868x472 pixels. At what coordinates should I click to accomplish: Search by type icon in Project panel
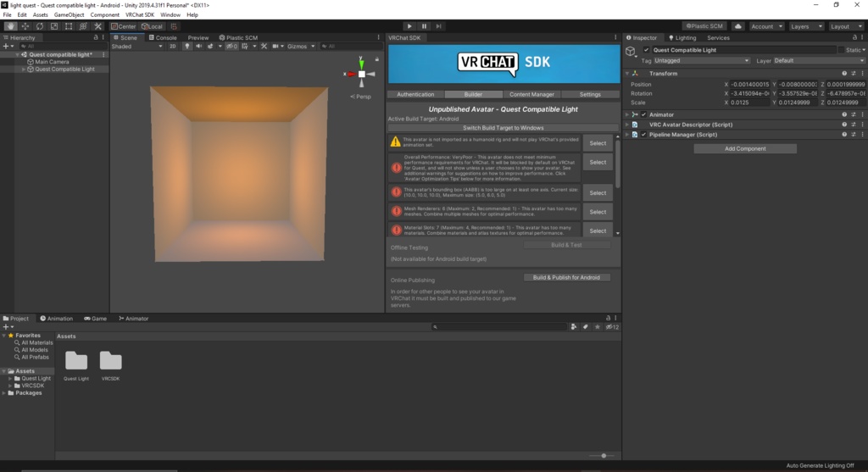tap(574, 327)
